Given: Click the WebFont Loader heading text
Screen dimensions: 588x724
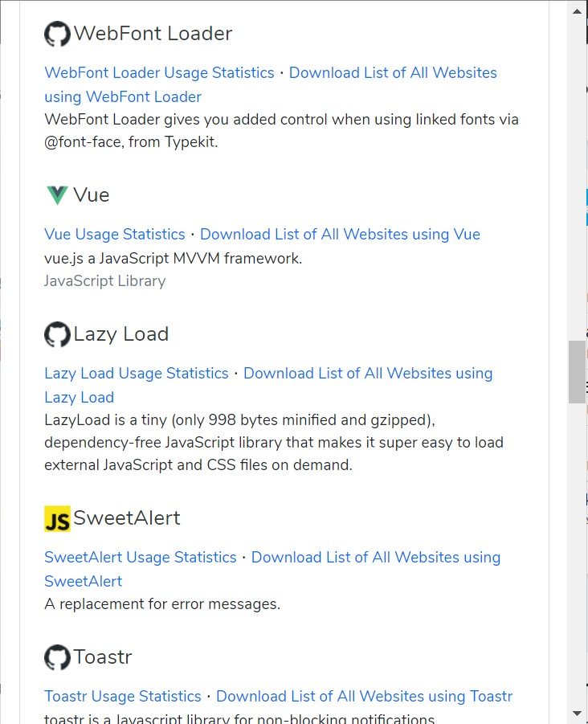Looking at the screenshot, I should pyautogui.click(x=153, y=34).
